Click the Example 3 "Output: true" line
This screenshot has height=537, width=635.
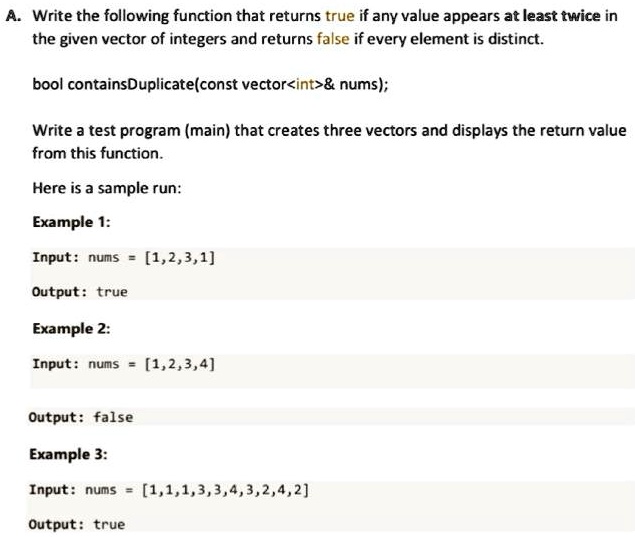coord(77,524)
